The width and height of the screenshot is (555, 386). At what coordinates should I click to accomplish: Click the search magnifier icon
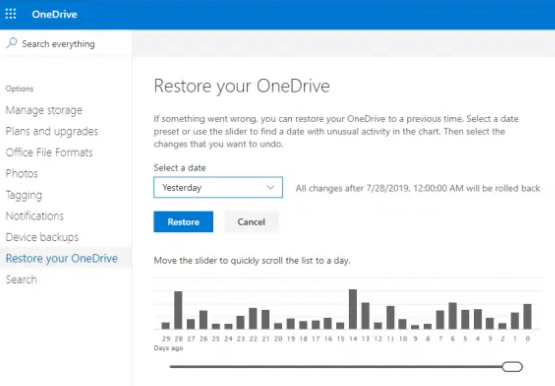coord(12,43)
